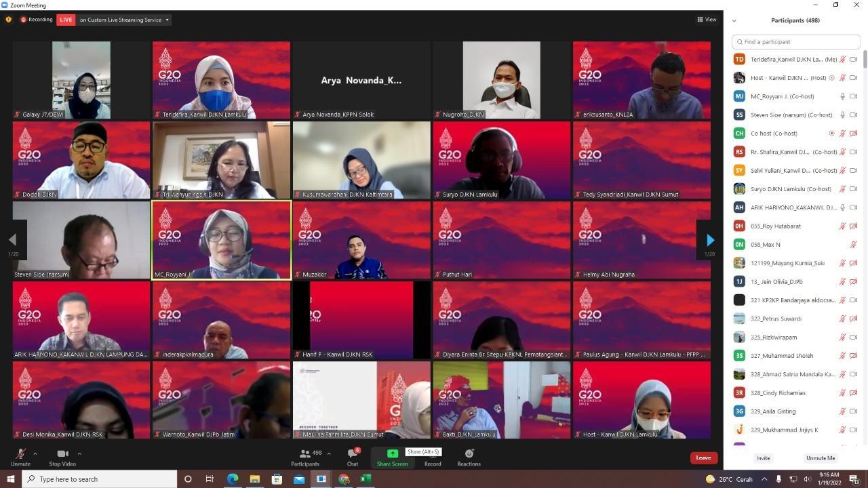The height and width of the screenshot is (488, 868).
Task: Open the View layout menu
Action: point(707,20)
